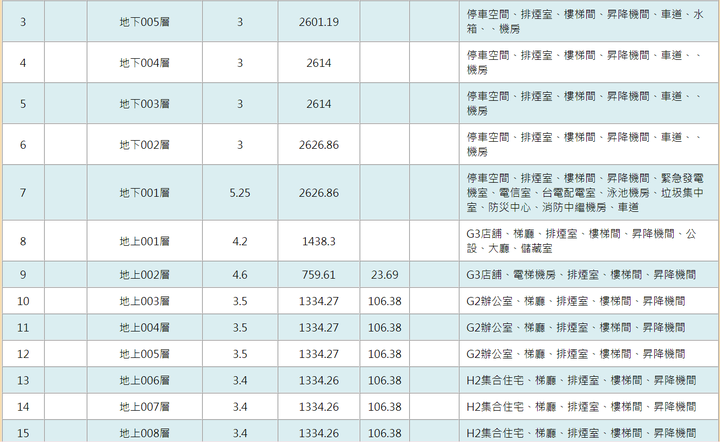Click the 地上002層 floor cell

click(x=145, y=274)
